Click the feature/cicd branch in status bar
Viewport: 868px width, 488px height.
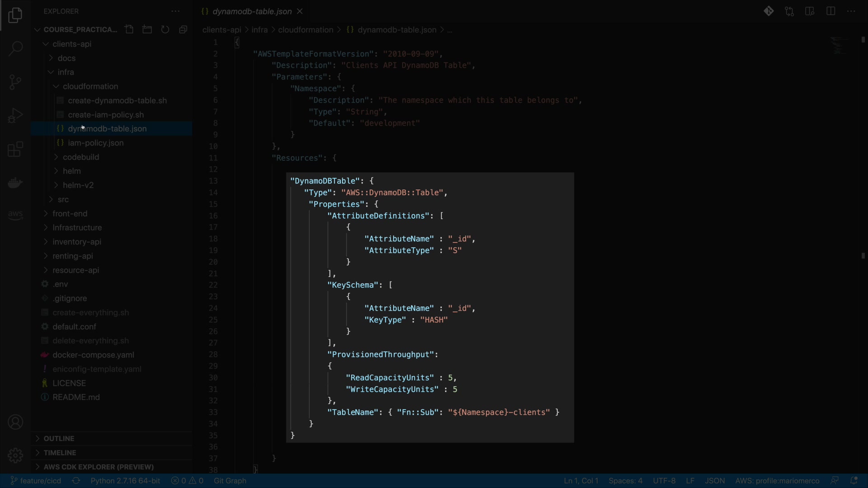click(36, 481)
